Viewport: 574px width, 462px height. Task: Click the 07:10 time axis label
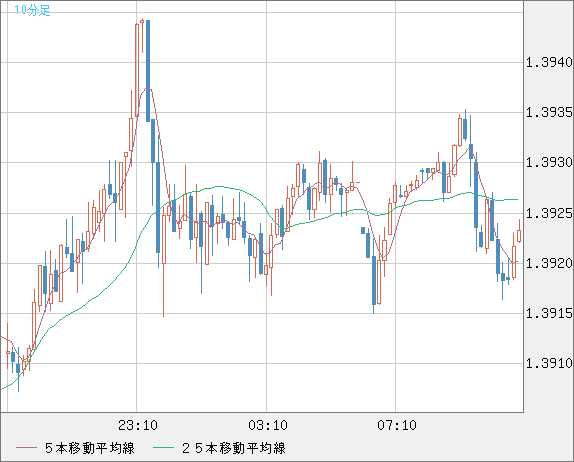(397, 425)
